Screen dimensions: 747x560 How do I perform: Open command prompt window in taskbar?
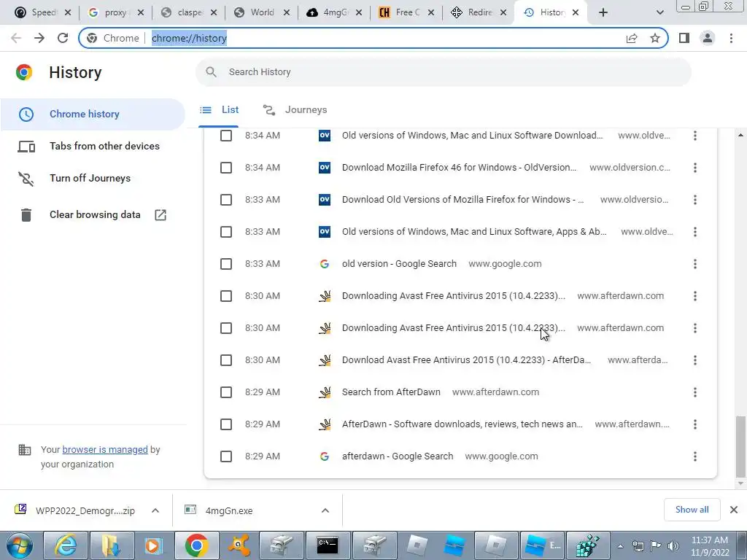tap(328, 545)
